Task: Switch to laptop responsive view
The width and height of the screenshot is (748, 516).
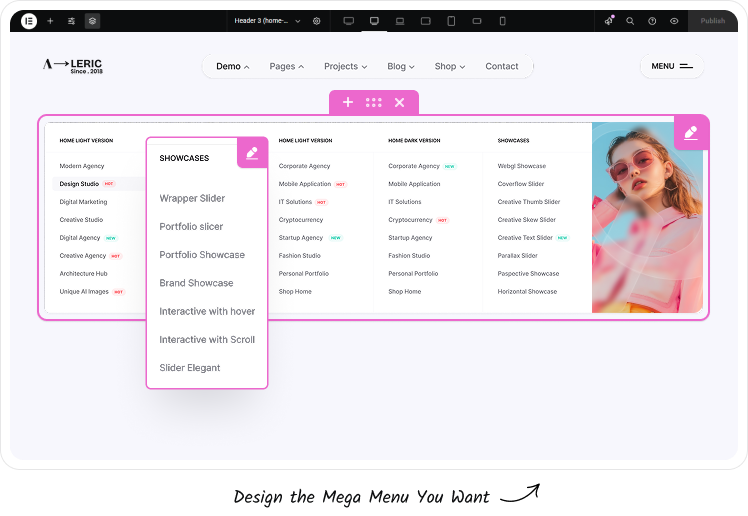Action: tap(400, 20)
